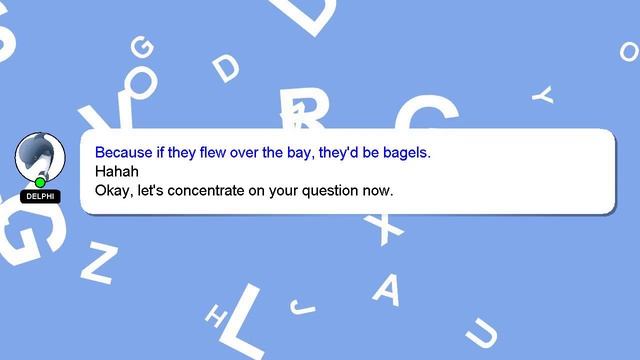Tap the floating letter U

click(x=482, y=333)
